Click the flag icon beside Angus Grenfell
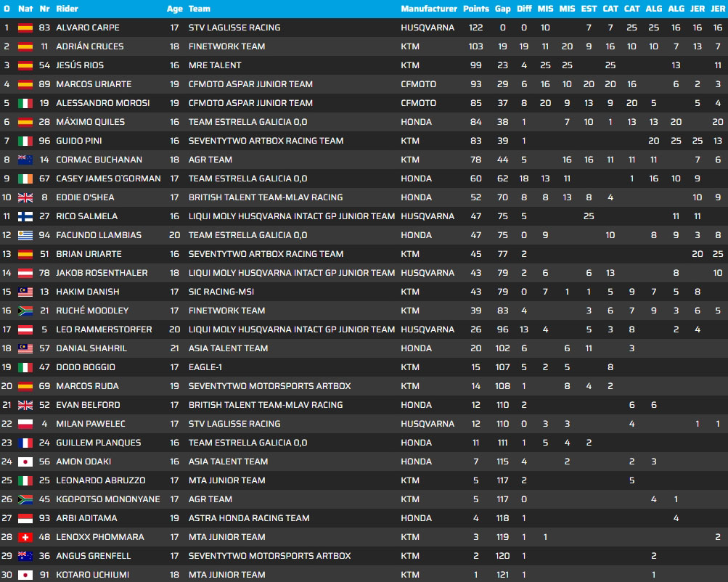Viewport: 728px width, 582px height. pyautogui.click(x=25, y=556)
